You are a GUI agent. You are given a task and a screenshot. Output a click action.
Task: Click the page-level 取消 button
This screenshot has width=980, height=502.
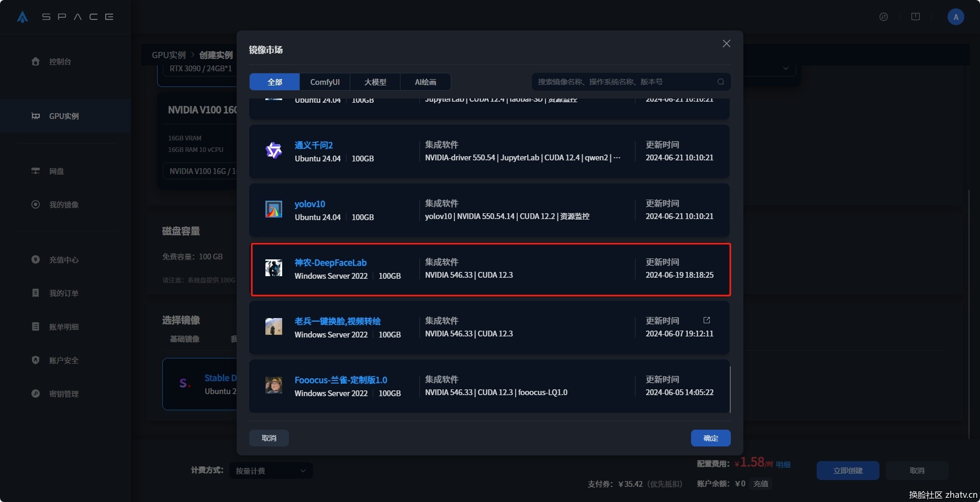point(917,471)
